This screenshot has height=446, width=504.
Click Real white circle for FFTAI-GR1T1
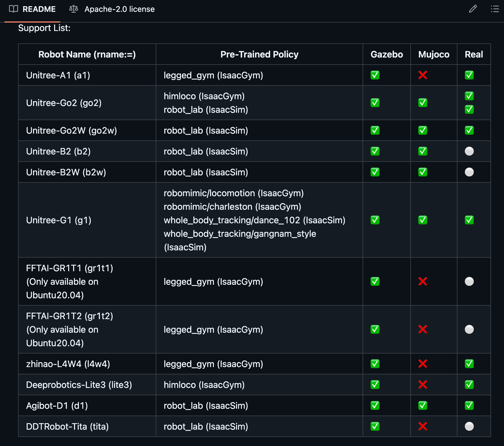(x=469, y=282)
